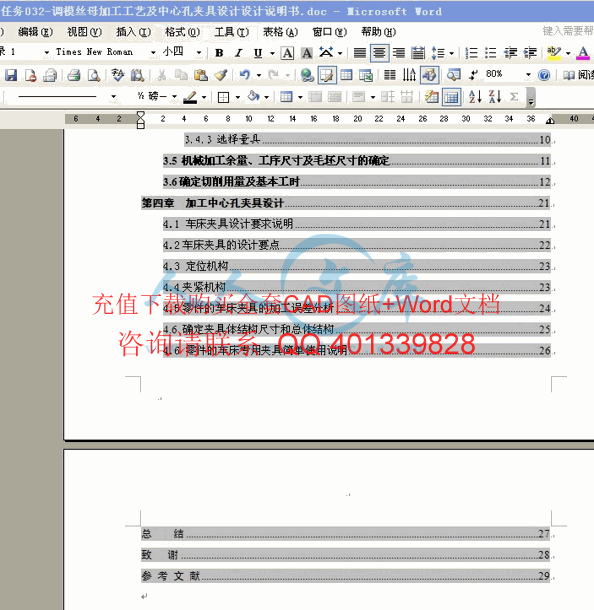Open the 表格(A) menu
The image size is (594, 610).
point(280,32)
